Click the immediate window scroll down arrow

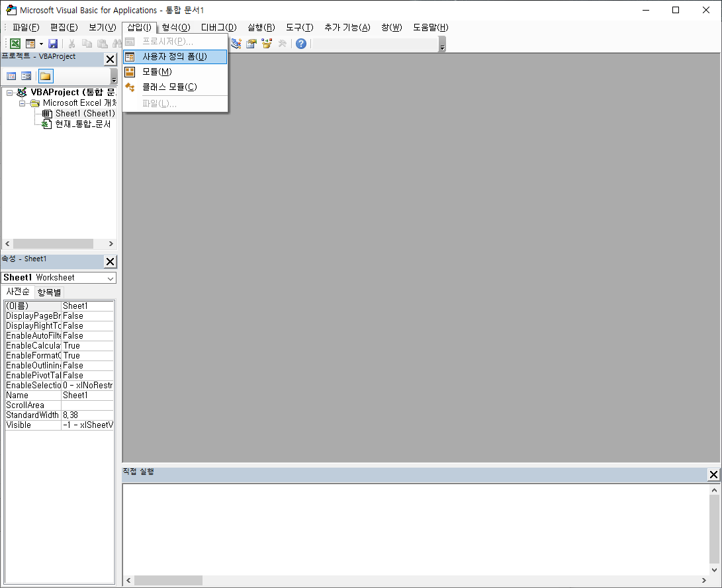(714, 569)
